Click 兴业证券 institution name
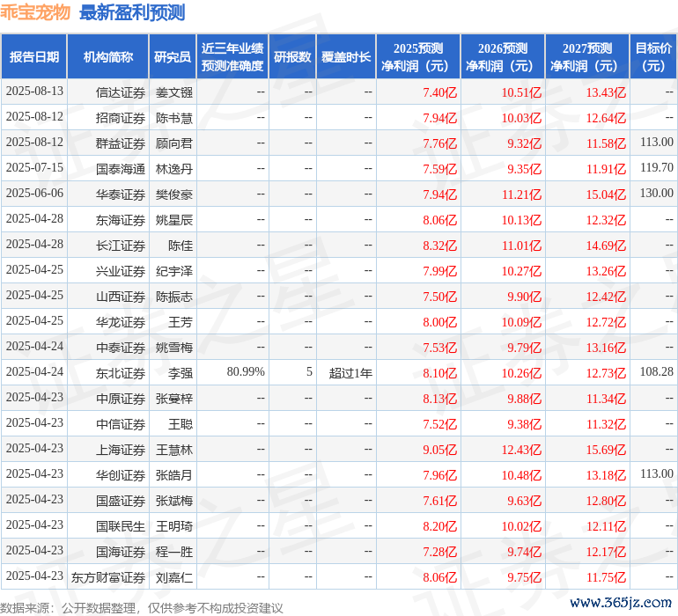The height and width of the screenshot is (616, 678). (x=121, y=271)
